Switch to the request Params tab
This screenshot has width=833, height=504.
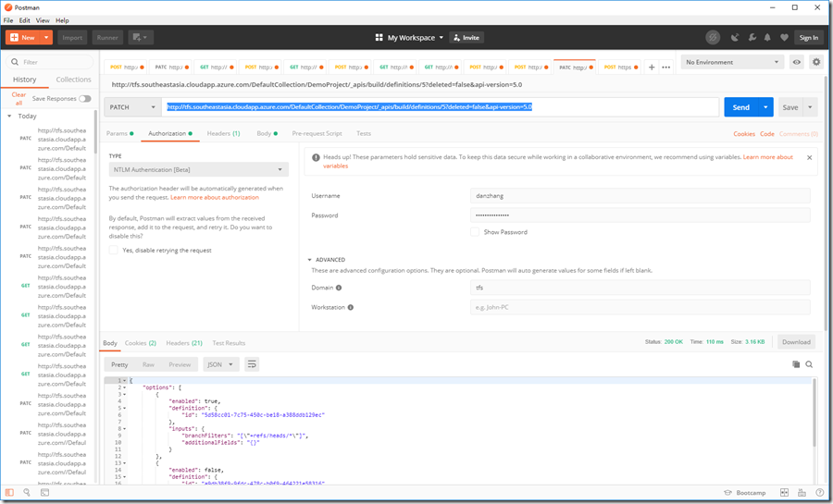[x=119, y=134]
